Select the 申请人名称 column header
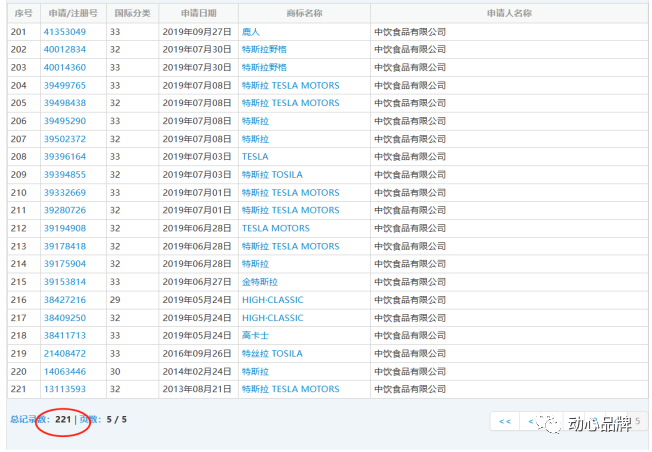652x452 pixels. [x=509, y=13]
